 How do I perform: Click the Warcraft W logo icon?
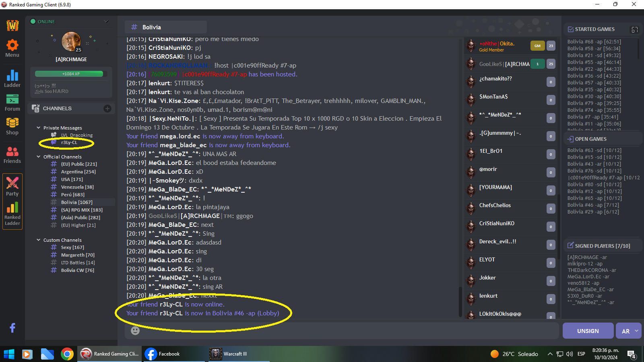[12, 25]
